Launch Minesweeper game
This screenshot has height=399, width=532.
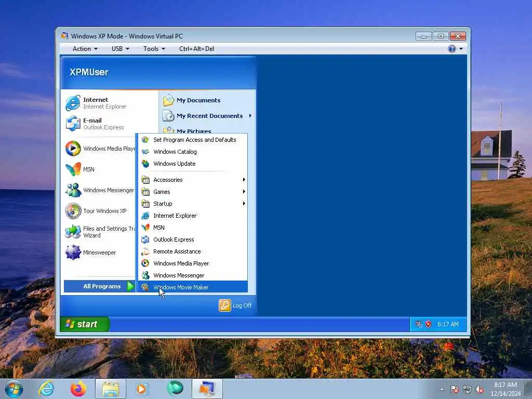tap(91, 252)
